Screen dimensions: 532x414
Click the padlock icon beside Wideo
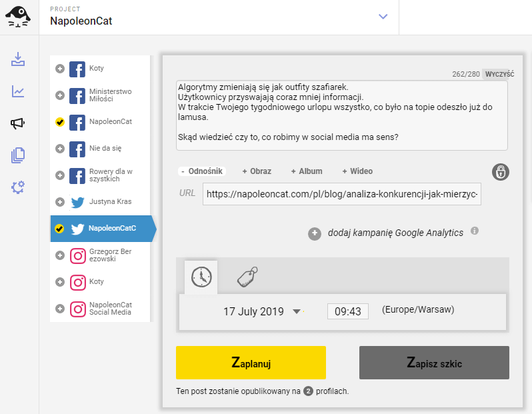[501, 172]
